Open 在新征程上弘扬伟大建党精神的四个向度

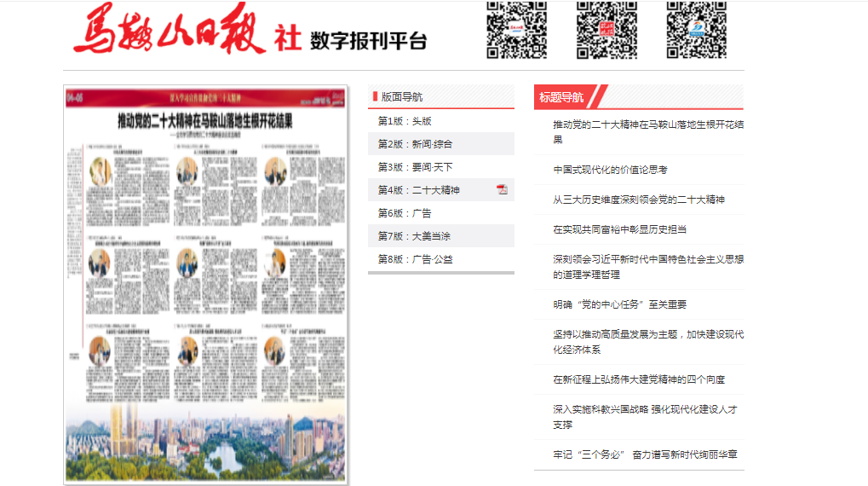(638, 379)
